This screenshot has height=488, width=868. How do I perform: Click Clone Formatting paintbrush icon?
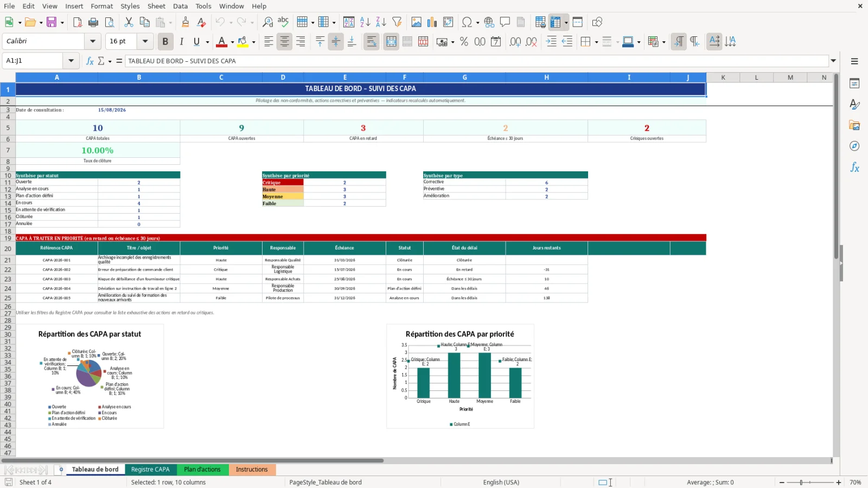point(186,22)
